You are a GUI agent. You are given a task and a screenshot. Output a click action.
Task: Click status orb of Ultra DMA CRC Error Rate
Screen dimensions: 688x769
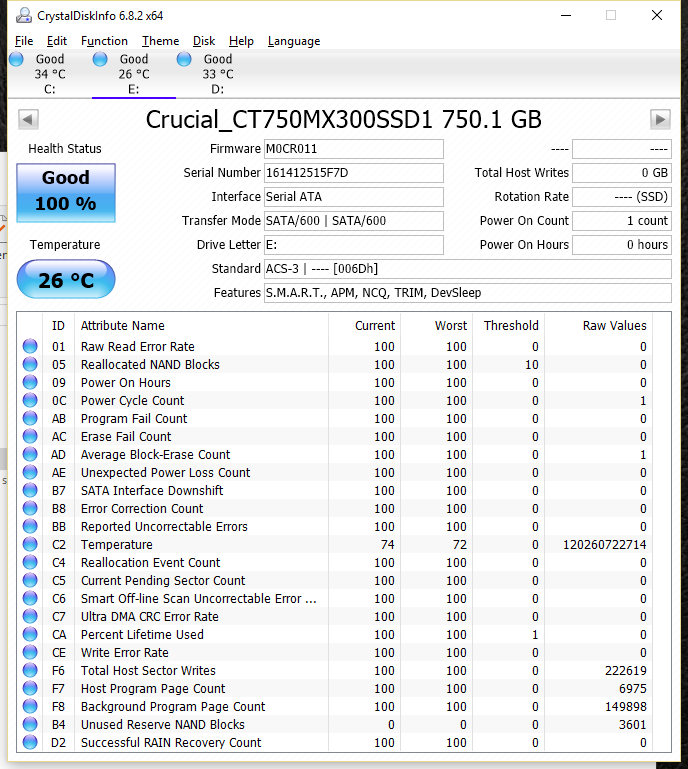(x=30, y=616)
